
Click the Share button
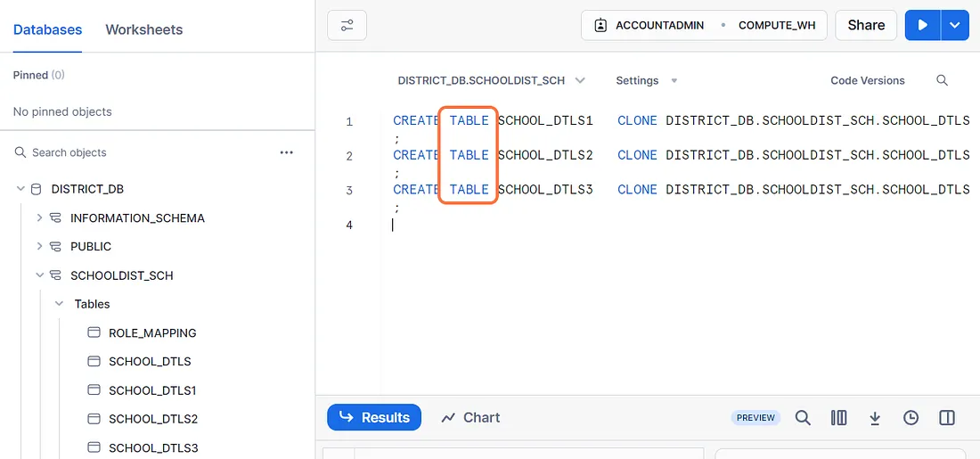click(865, 25)
